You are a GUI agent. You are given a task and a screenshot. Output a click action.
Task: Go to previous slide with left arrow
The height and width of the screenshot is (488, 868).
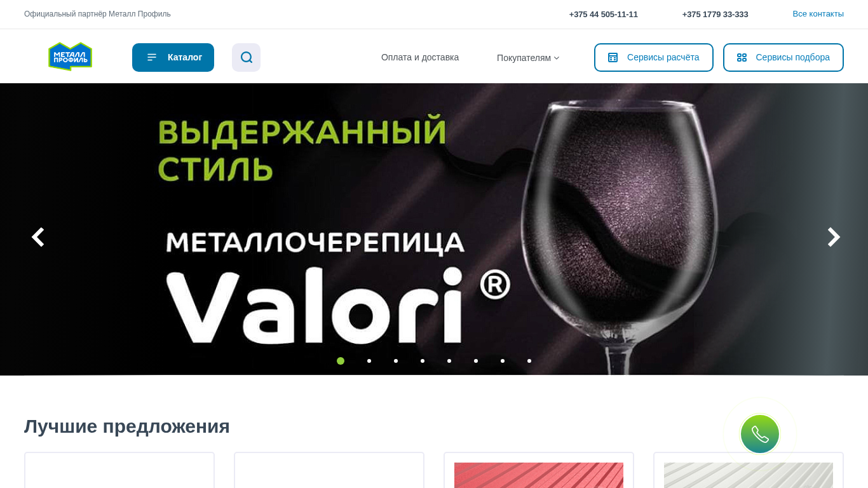pyautogui.click(x=38, y=237)
